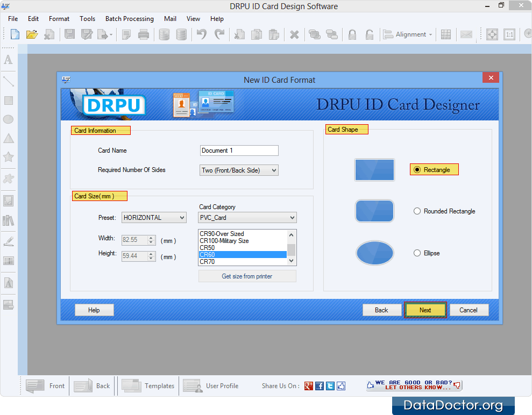Image resolution: width=532 pixels, height=415 pixels.
Task: Open Required Number Of Sides dropdown
Action: [239, 170]
